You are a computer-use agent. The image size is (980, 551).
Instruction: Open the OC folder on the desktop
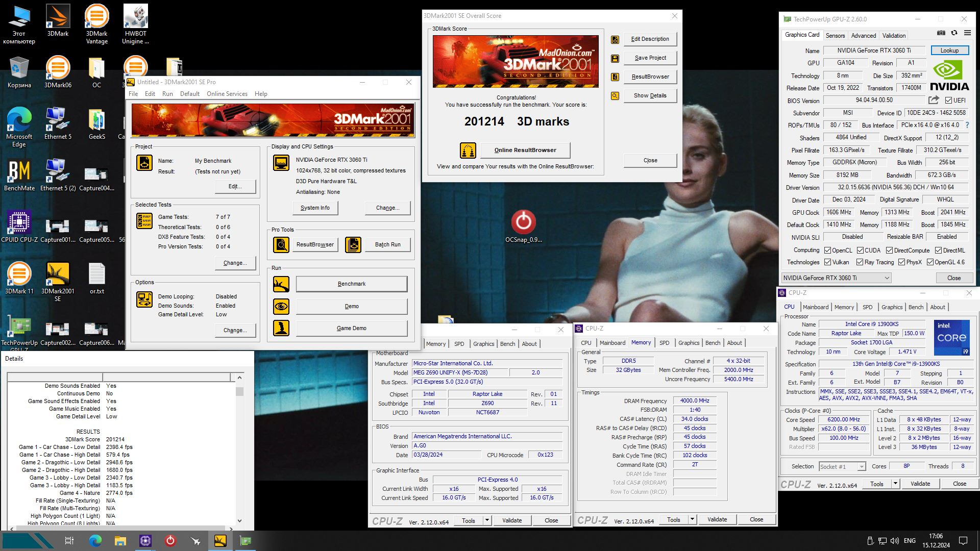click(96, 72)
